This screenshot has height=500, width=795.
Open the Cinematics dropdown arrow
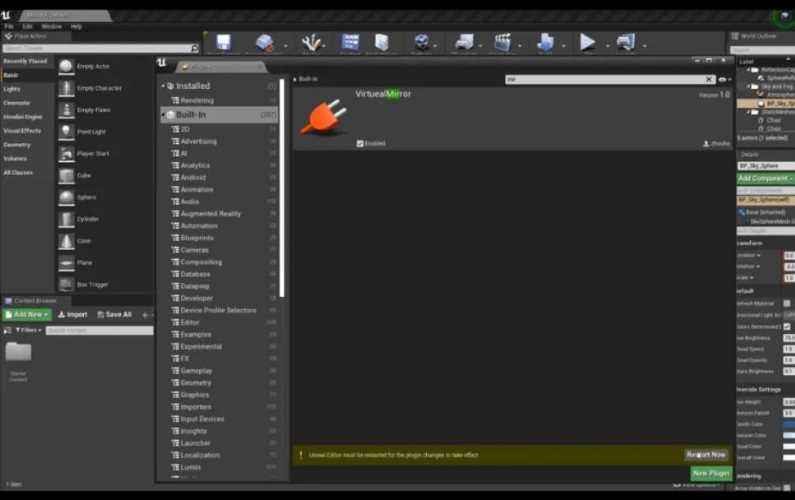point(520,46)
